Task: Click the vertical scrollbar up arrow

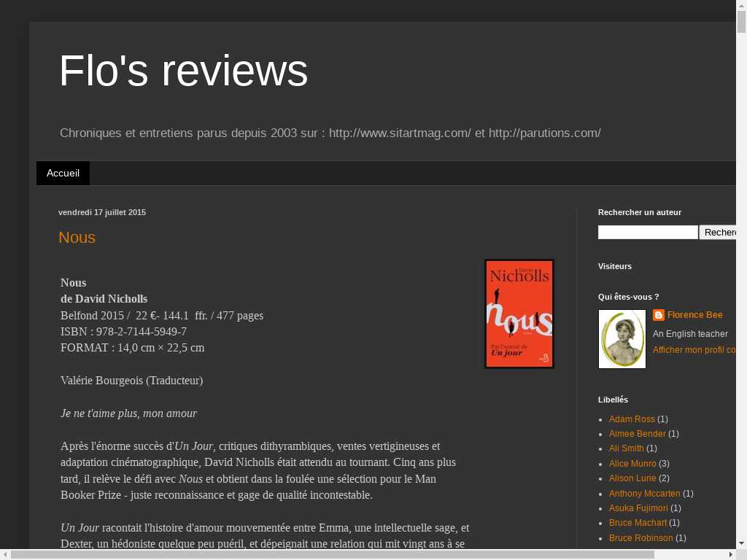Action: [741, 6]
